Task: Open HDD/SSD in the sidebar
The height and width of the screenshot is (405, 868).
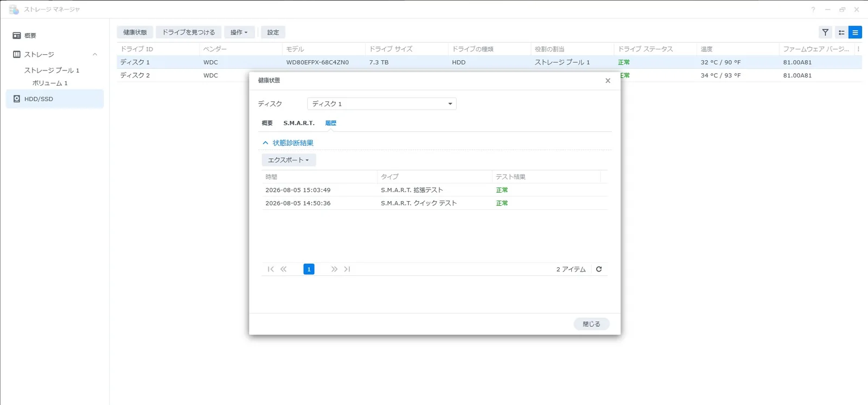Action: pyautogui.click(x=55, y=99)
